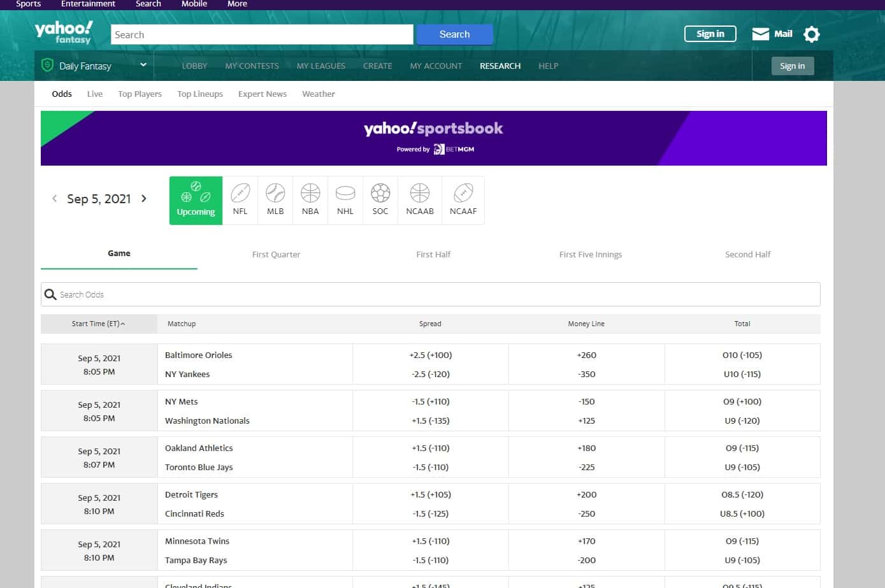Click the Search Odds field
This screenshot has height=588, width=885.
(x=430, y=294)
